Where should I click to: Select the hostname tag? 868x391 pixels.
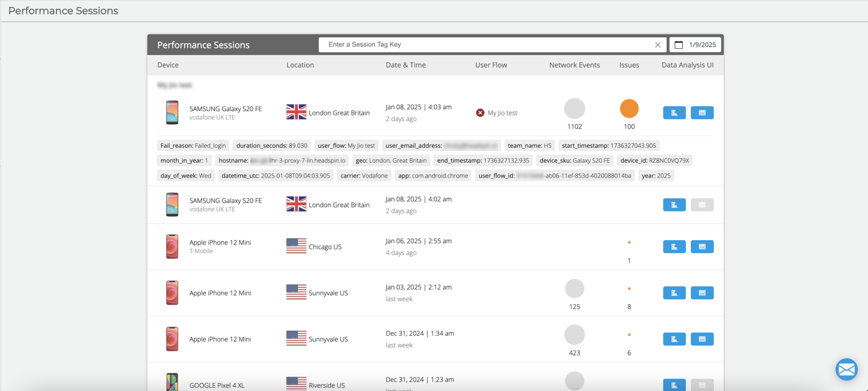point(282,161)
